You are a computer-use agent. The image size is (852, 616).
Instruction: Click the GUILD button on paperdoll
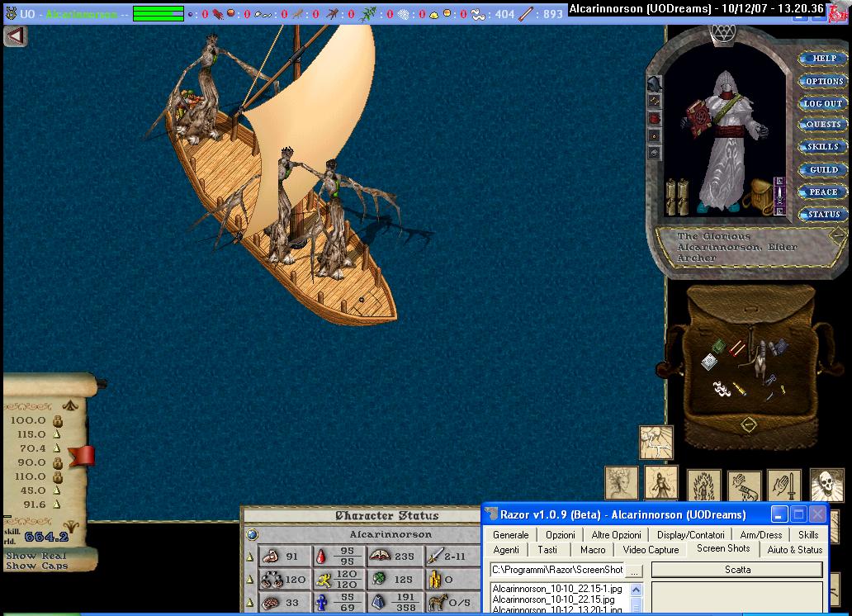pos(823,169)
